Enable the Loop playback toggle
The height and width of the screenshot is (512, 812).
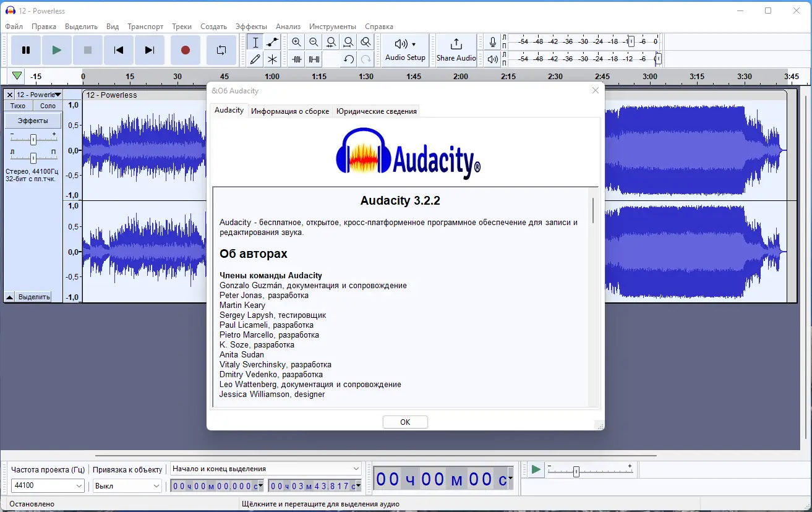(x=221, y=49)
